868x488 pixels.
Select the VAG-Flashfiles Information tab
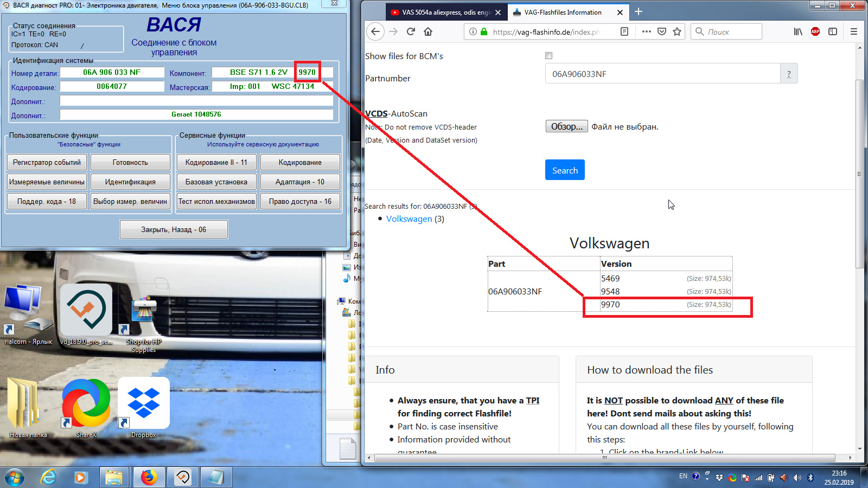pos(569,12)
